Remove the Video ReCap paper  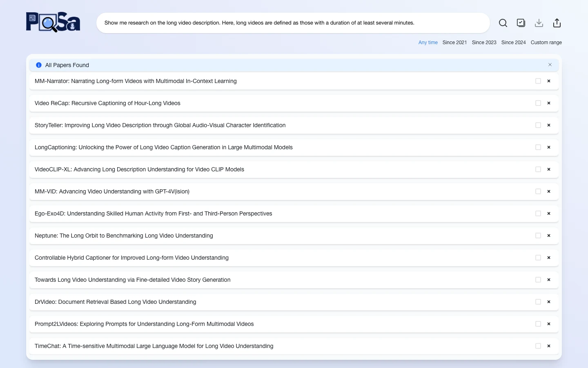pyautogui.click(x=549, y=103)
